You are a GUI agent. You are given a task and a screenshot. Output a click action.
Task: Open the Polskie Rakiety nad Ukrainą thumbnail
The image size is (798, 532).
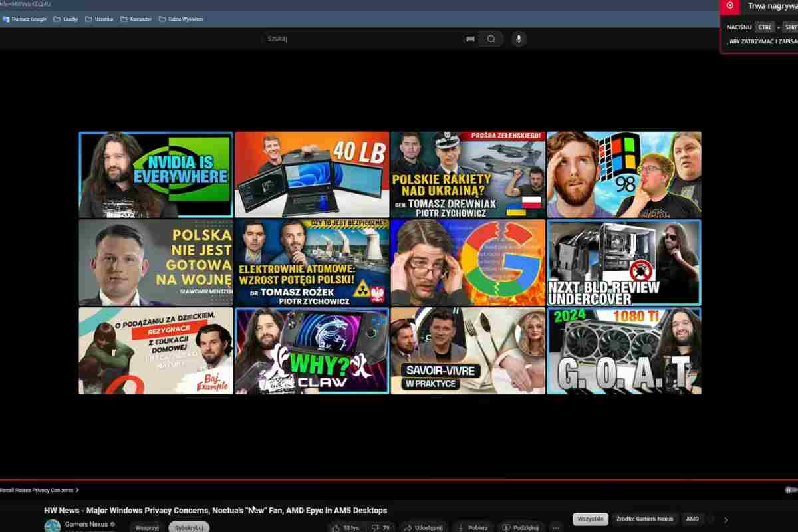[468, 175]
